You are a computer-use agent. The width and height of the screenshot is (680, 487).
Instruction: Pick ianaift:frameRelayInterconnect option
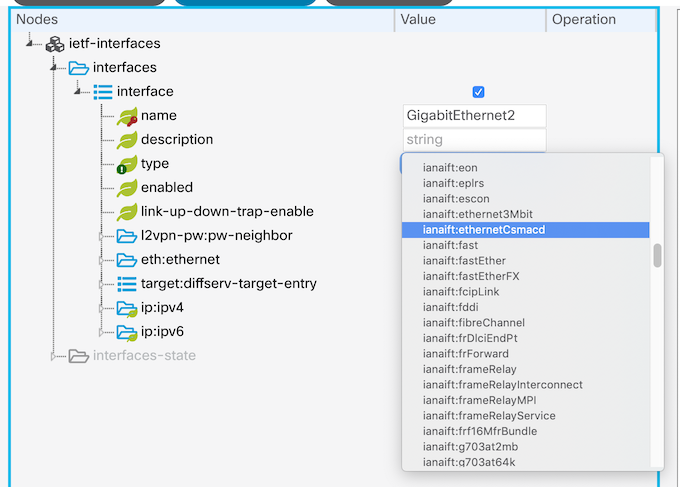[x=525, y=385]
